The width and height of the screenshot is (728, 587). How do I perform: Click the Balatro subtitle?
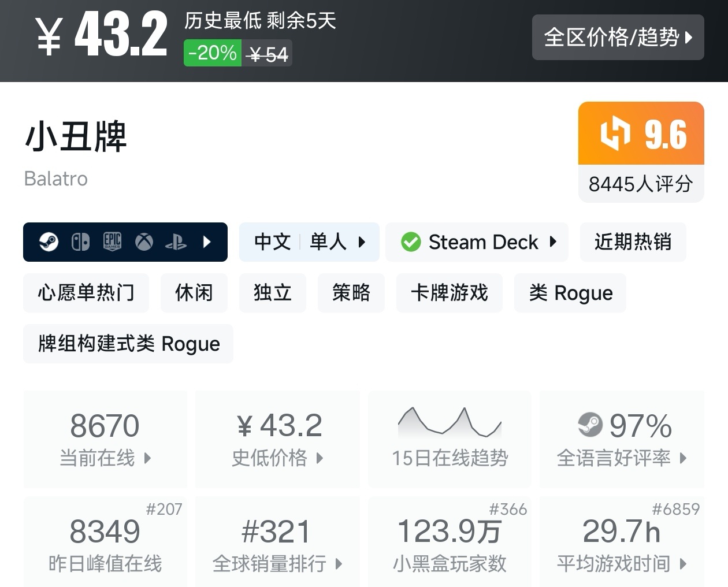(x=56, y=179)
